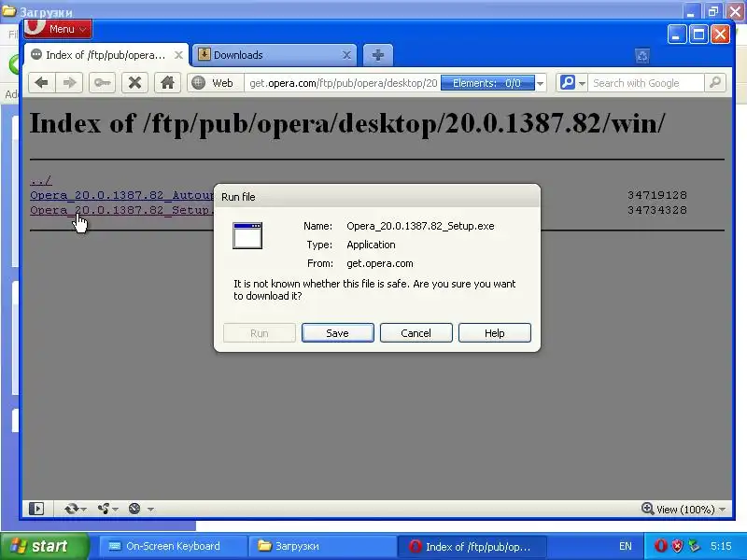This screenshot has height=560, width=747.
Task: Select the file size 34734328
Action: (x=657, y=210)
